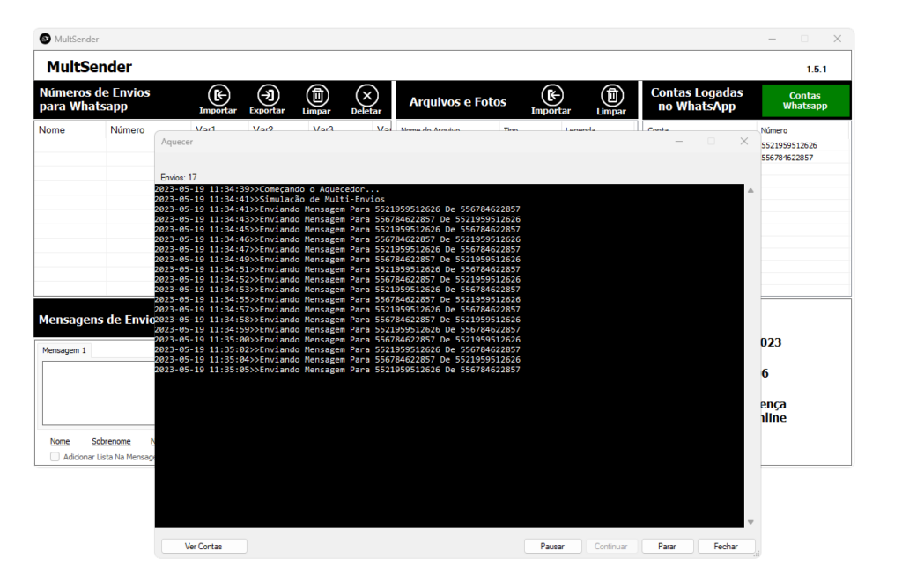This screenshot has height=588, width=902.
Task: Select account number 5521959512626 in accounts list
Action: tap(788, 145)
